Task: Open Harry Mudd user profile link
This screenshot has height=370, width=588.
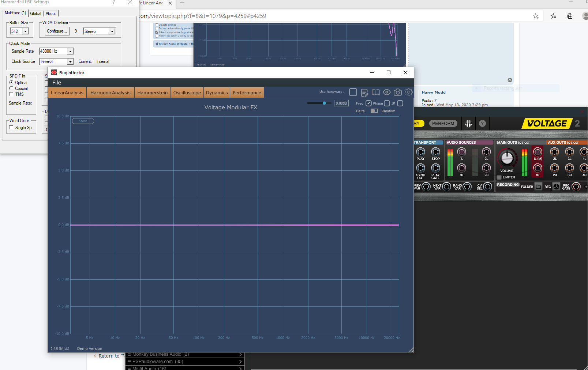Action: coord(434,92)
